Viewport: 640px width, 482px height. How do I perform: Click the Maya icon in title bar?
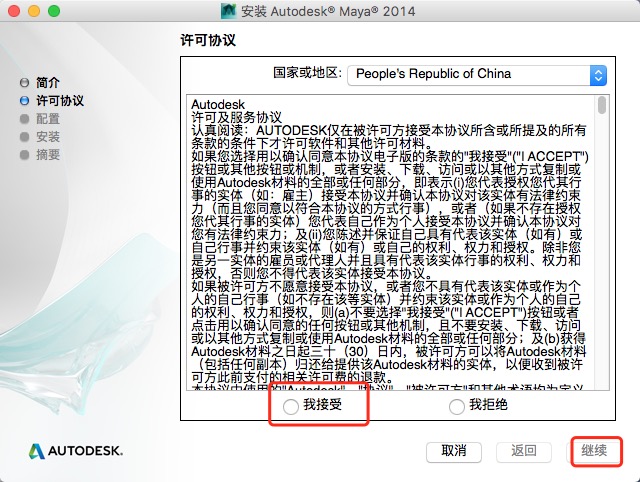click(229, 11)
